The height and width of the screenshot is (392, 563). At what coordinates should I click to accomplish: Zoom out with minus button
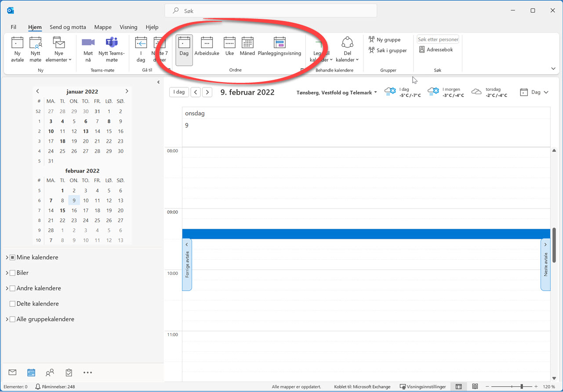click(x=488, y=387)
